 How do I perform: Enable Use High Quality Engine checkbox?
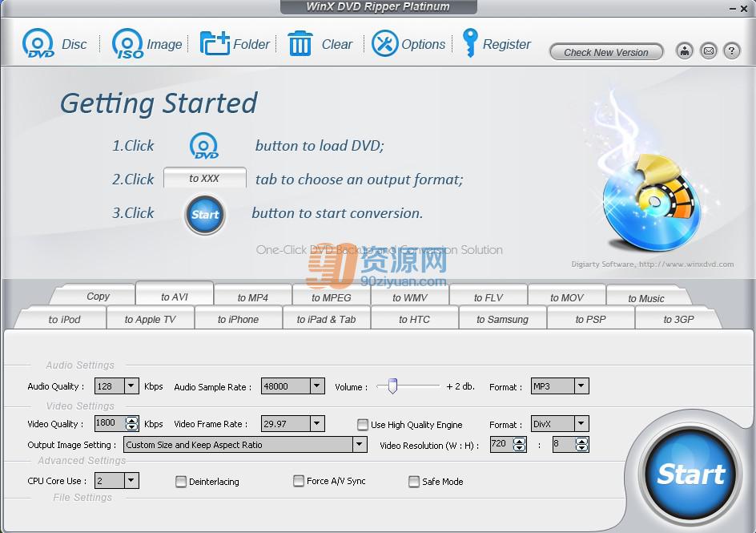pos(363,424)
